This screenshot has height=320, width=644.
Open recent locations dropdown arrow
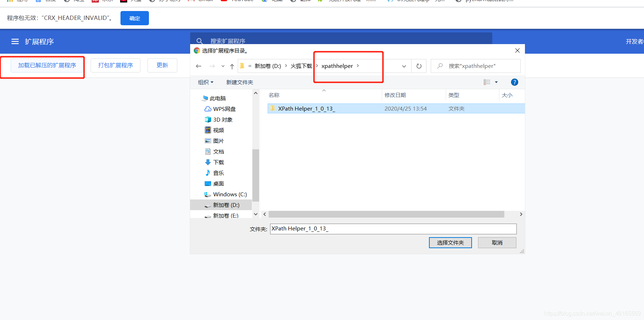coord(223,66)
